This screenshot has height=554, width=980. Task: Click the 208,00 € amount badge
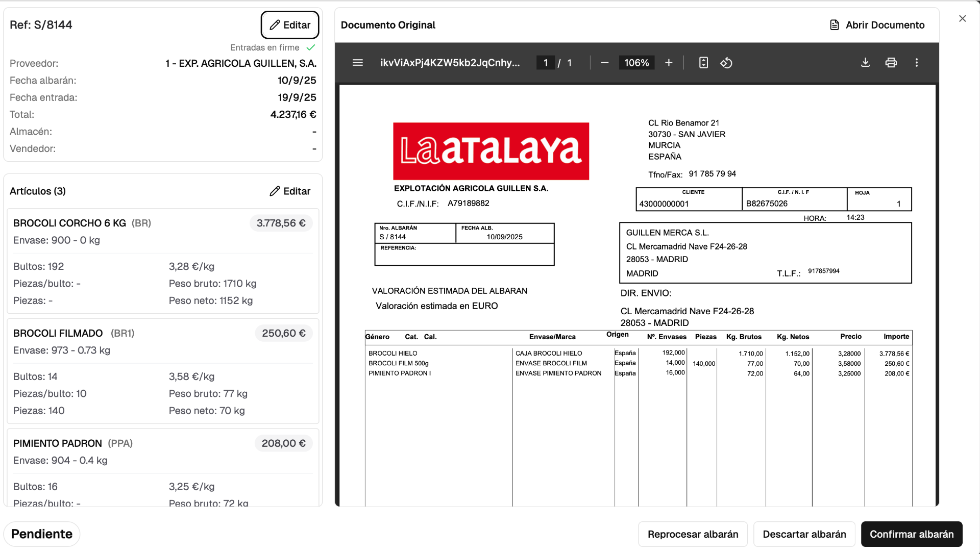[x=284, y=443]
